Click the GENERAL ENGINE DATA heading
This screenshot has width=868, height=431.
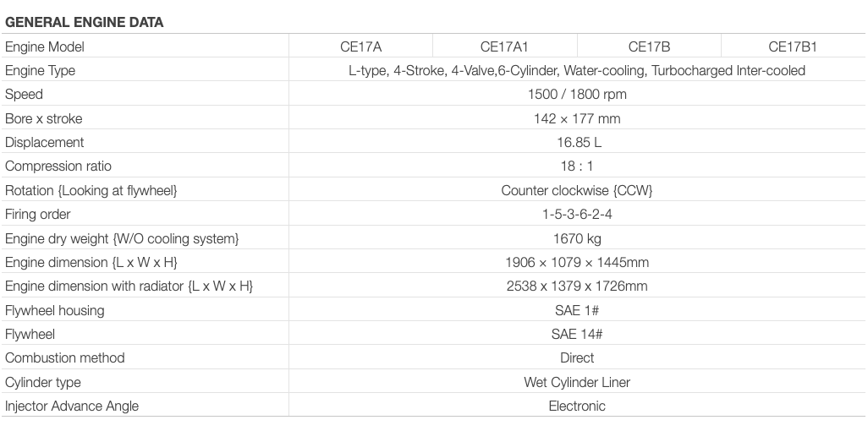click(x=85, y=23)
